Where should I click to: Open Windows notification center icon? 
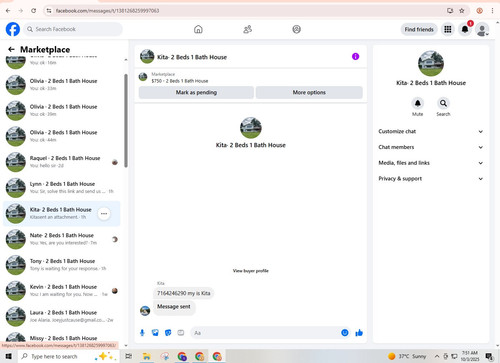(x=489, y=356)
